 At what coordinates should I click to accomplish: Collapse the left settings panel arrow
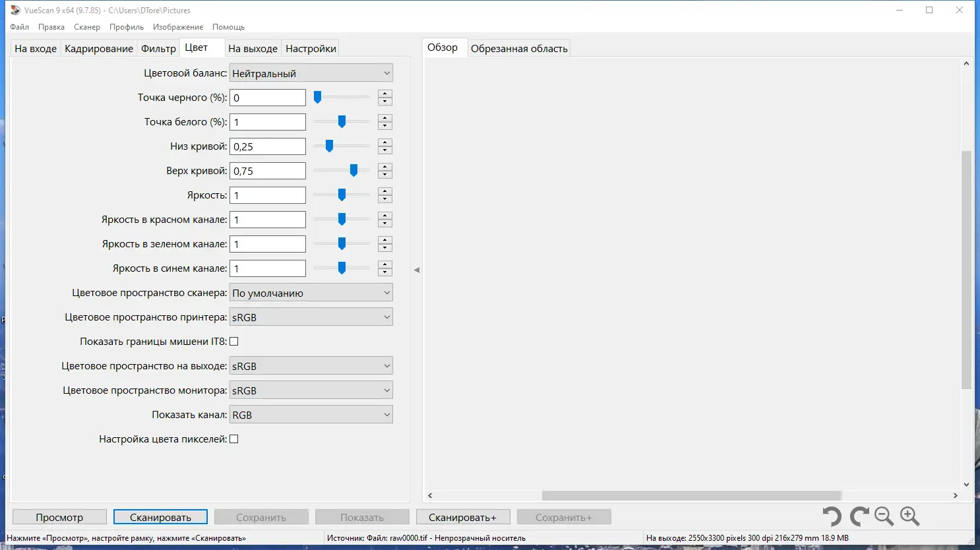coord(417,270)
